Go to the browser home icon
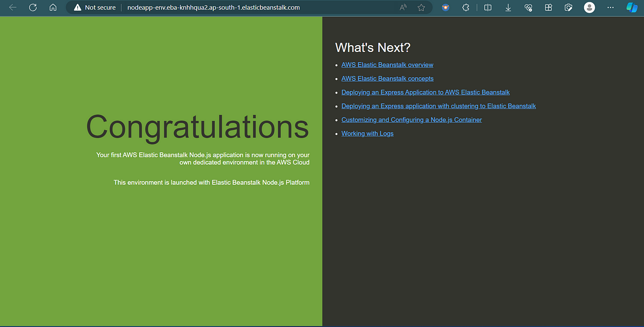 (x=53, y=8)
